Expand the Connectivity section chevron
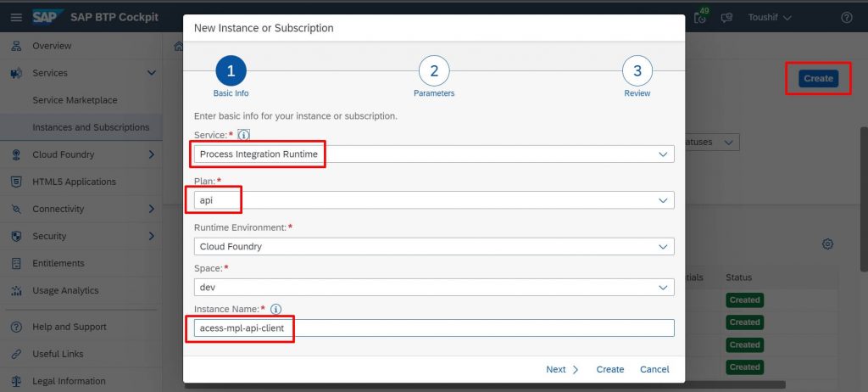Viewport: 868px width, 392px height. click(151, 209)
